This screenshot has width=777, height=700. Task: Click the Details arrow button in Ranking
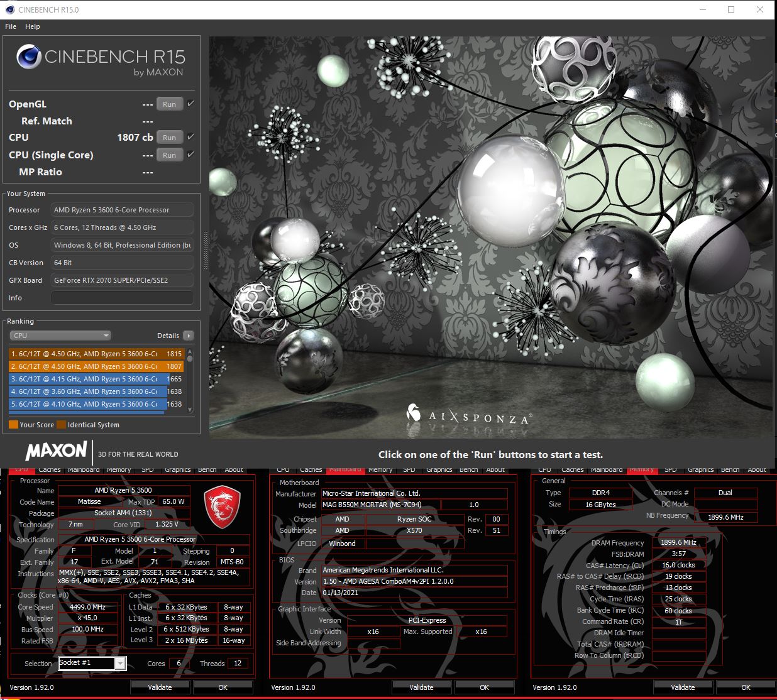click(189, 336)
